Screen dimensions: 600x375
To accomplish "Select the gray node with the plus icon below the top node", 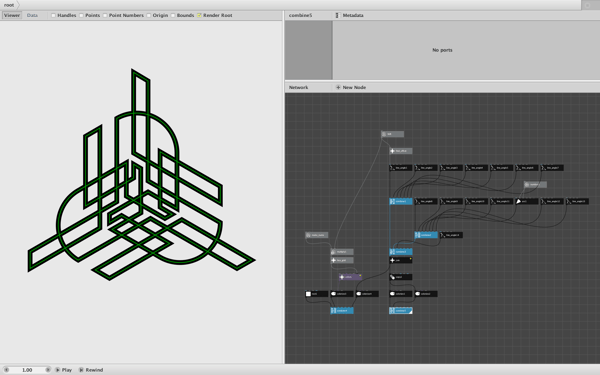I will (x=401, y=151).
